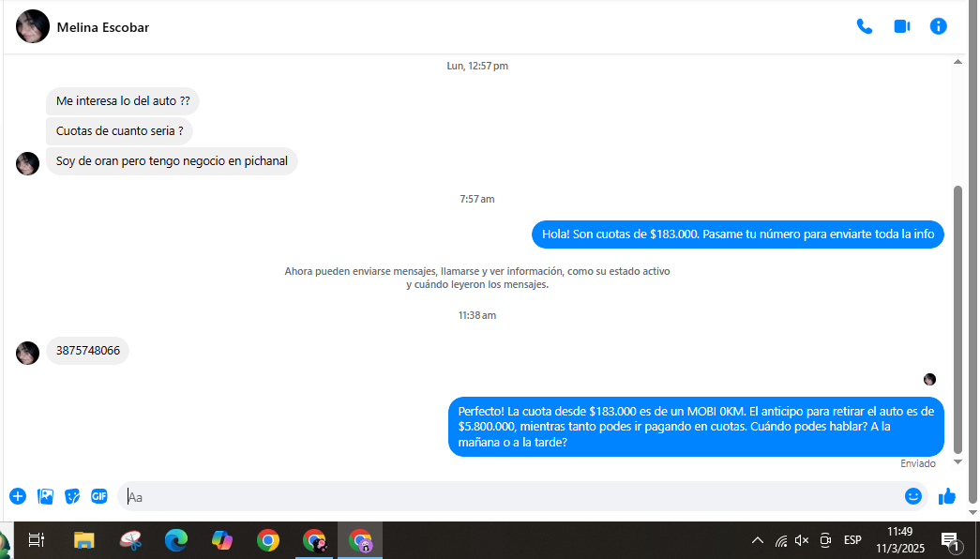Click the avatar beside the pichanal message

[27, 163]
